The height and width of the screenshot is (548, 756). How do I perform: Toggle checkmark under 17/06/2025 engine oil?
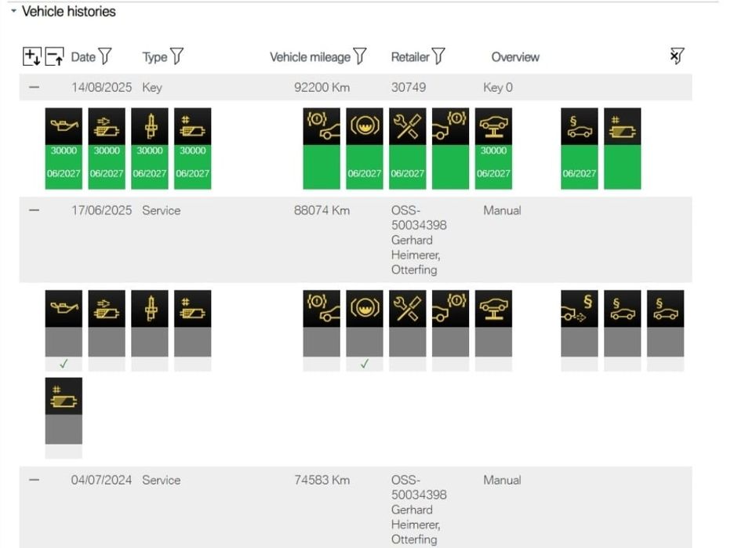point(64,364)
